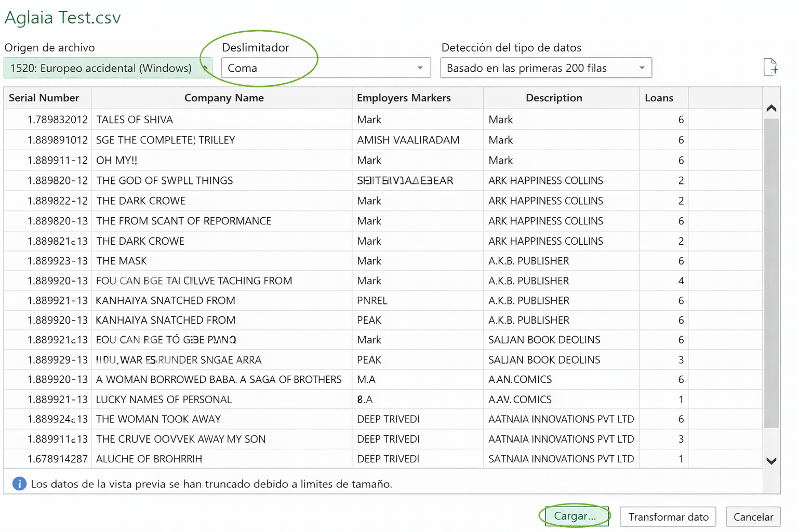Click the Cancelar button
Viewport: 798px width, 532px height.
753,517
